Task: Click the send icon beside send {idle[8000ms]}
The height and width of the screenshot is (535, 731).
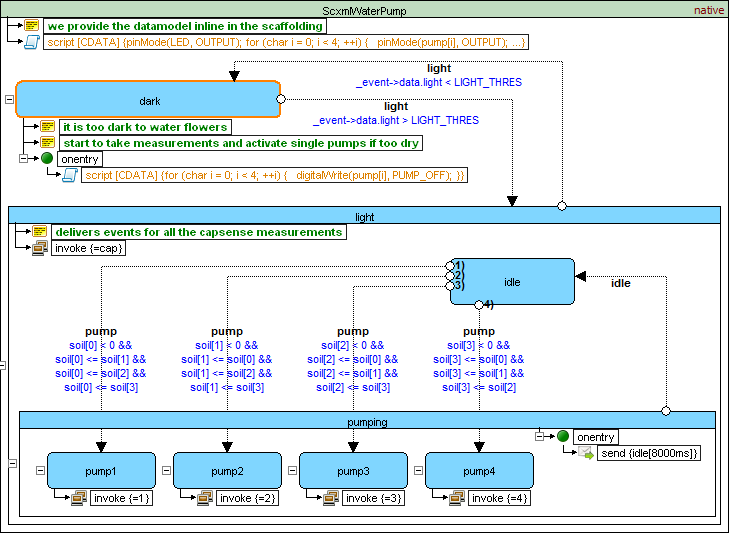Action: click(x=585, y=453)
